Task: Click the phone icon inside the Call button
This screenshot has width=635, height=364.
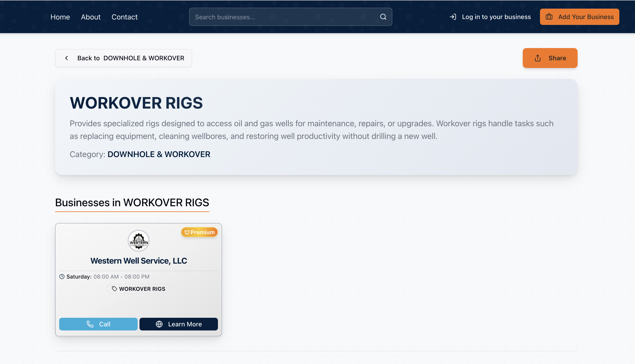Action: coord(90,324)
